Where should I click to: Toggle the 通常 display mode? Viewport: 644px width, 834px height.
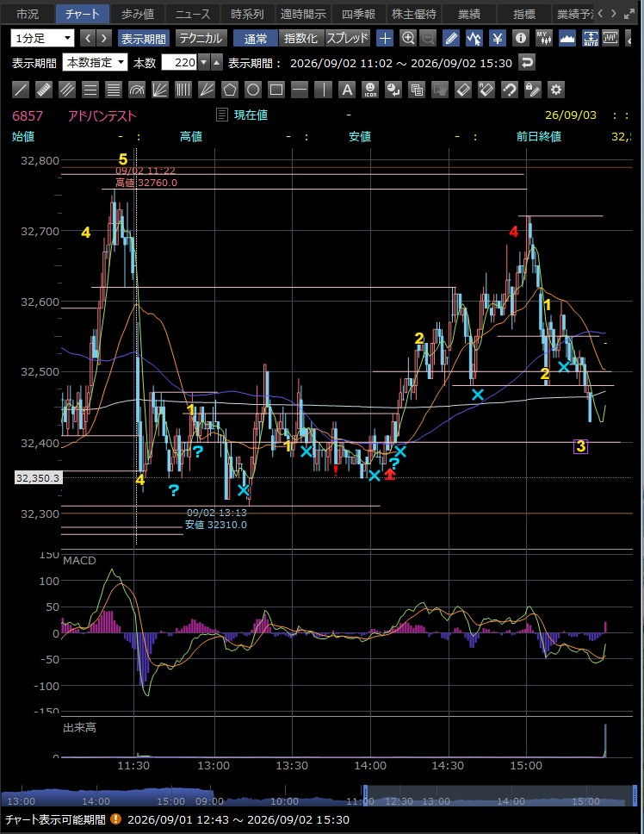(256, 38)
